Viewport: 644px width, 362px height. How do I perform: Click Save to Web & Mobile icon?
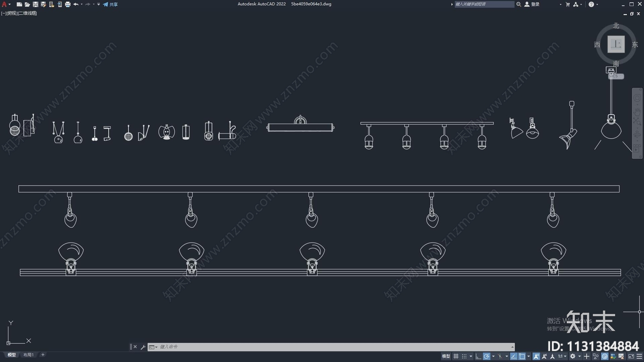pos(60,4)
